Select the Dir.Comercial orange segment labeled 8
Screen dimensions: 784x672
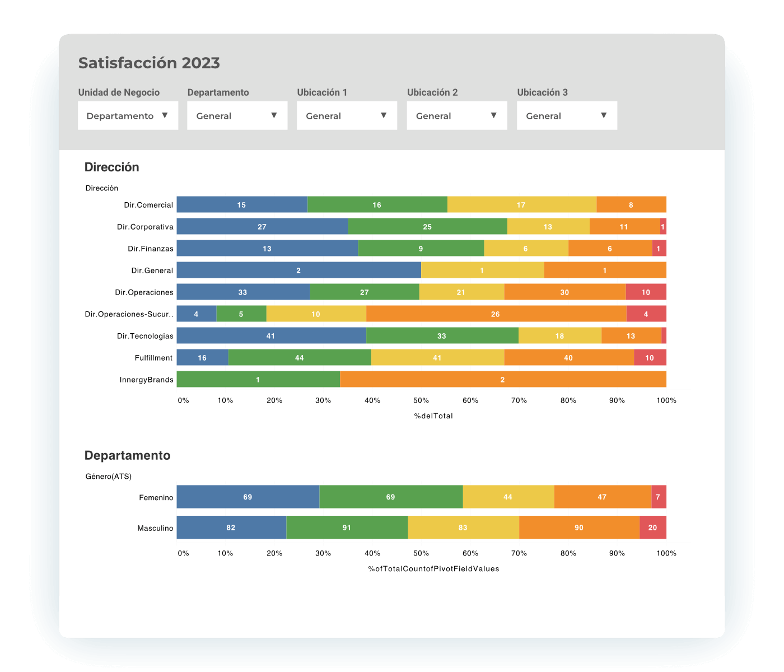coord(631,204)
